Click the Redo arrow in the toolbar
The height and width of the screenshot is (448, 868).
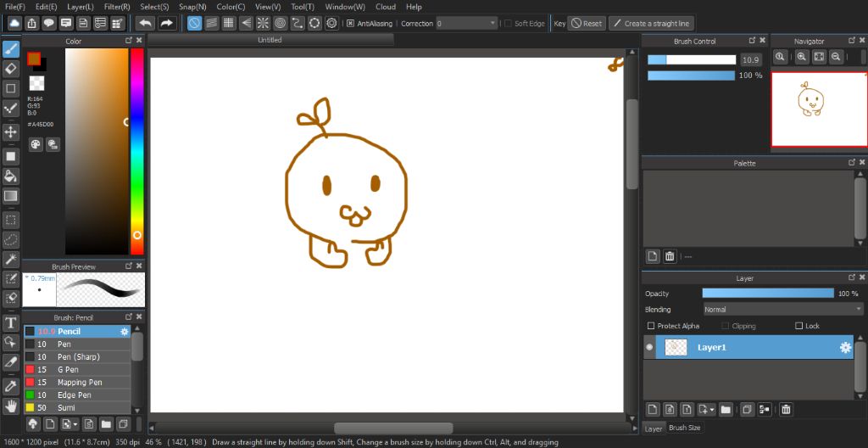pyautogui.click(x=166, y=23)
